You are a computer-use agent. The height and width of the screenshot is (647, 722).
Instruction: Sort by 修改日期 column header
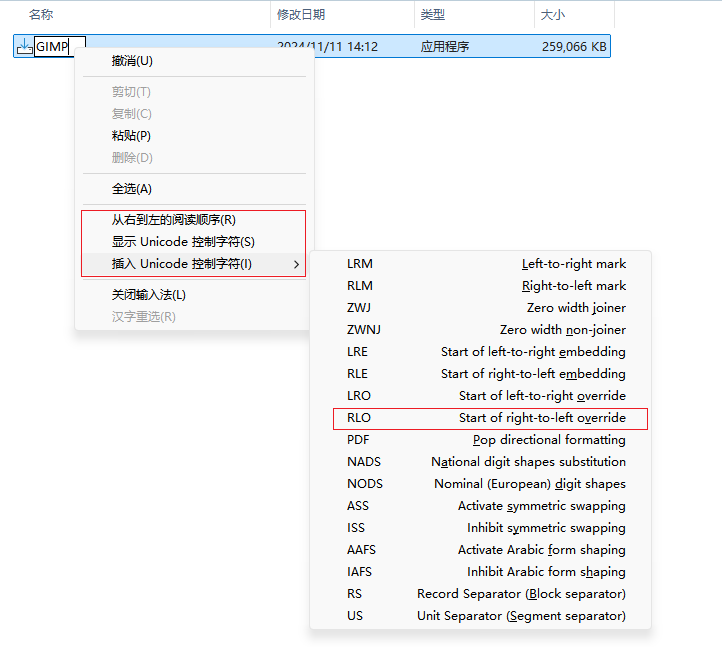tap(301, 15)
